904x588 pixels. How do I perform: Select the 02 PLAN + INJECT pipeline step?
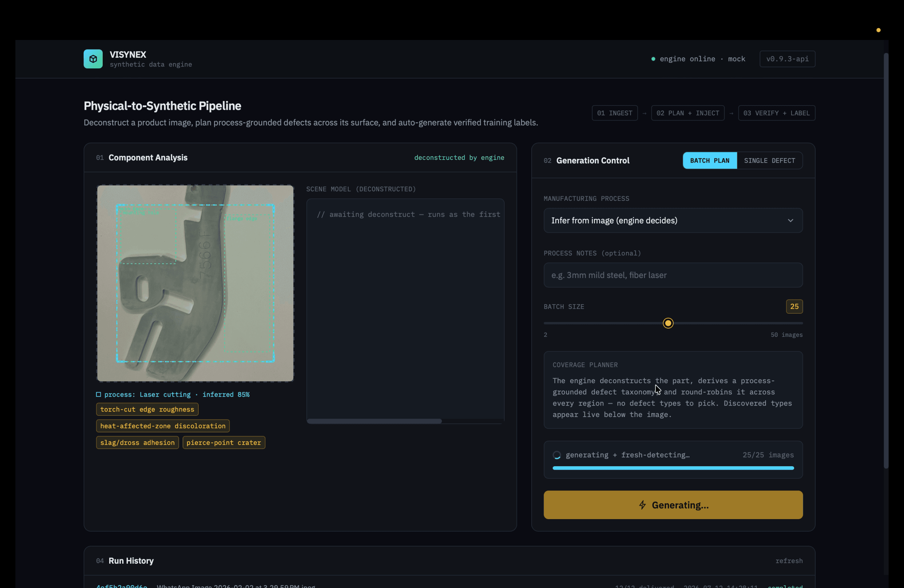point(688,113)
